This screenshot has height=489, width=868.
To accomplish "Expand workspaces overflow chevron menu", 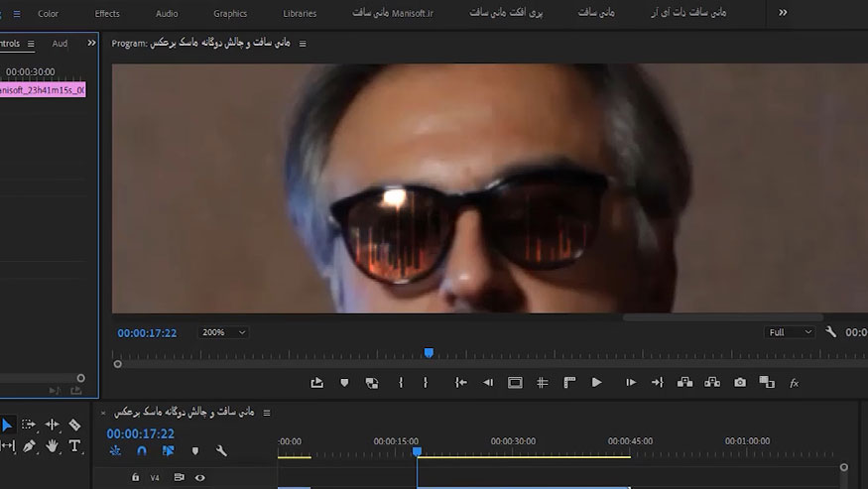I will 783,12.
